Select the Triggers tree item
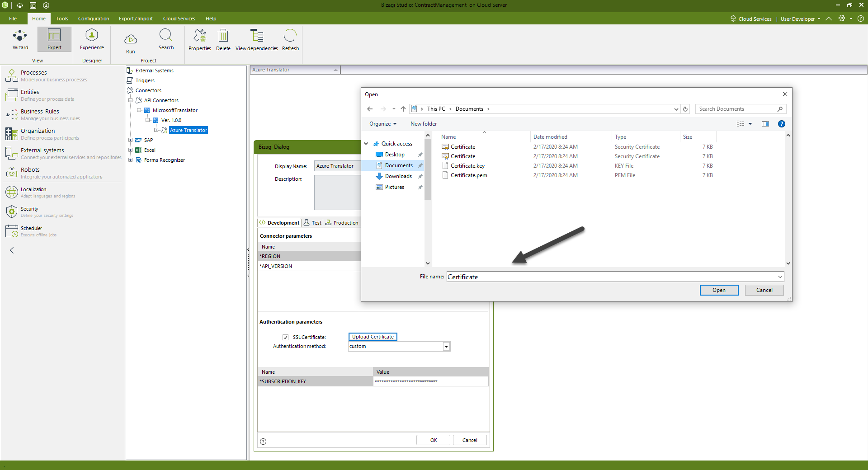 pos(145,80)
